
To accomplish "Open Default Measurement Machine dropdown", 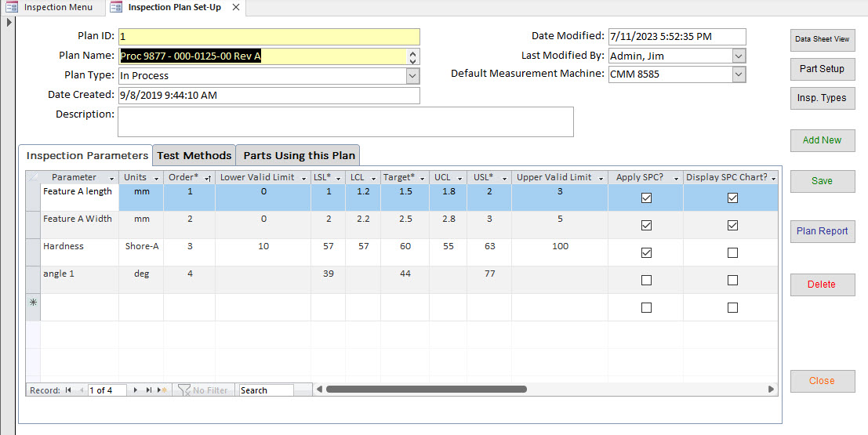I will (x=739, y=74).
